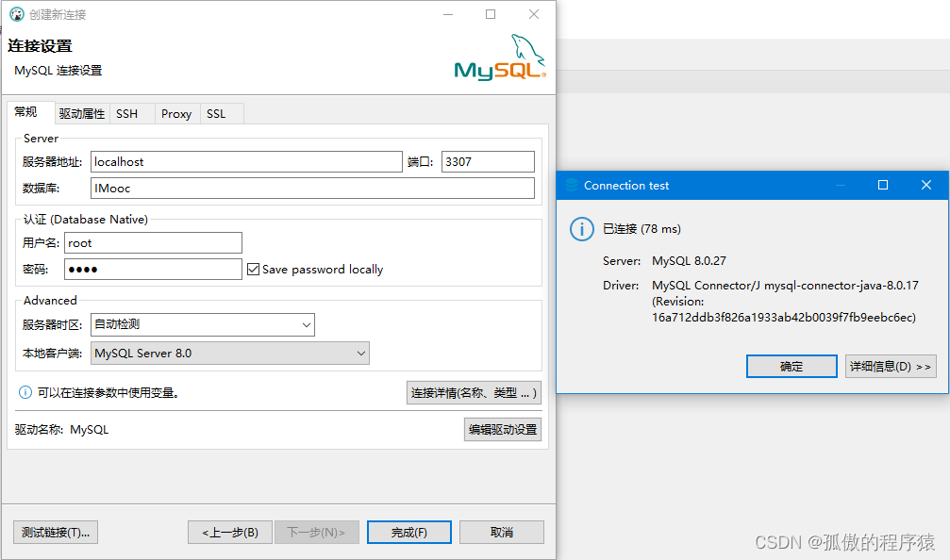Click the DBeaver icon in the dialog title bar
Image resolution: width=950 pixels, height=560 pixels.
16,14
